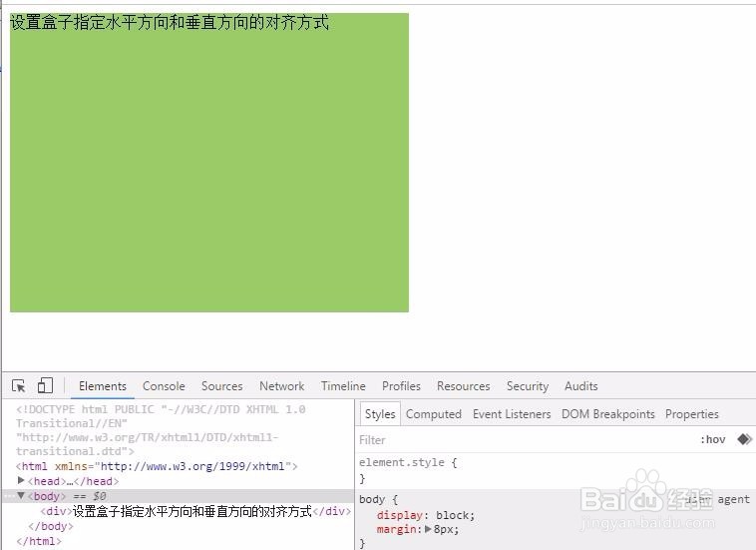756x550 pixels.
Task: Select the closing /html tag line
Action: 39,541
